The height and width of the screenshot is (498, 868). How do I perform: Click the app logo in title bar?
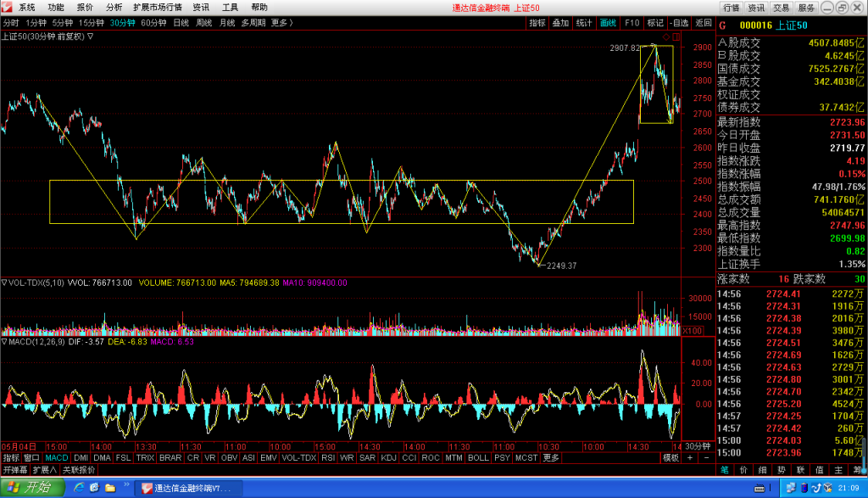tap(7, 7)
